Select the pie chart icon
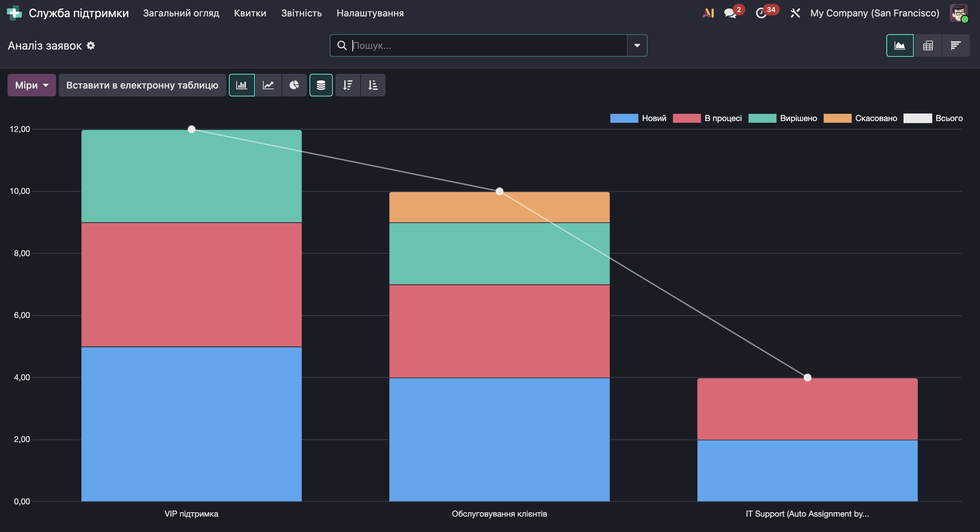The image size is (980, 532). click(x=295, y=85)
